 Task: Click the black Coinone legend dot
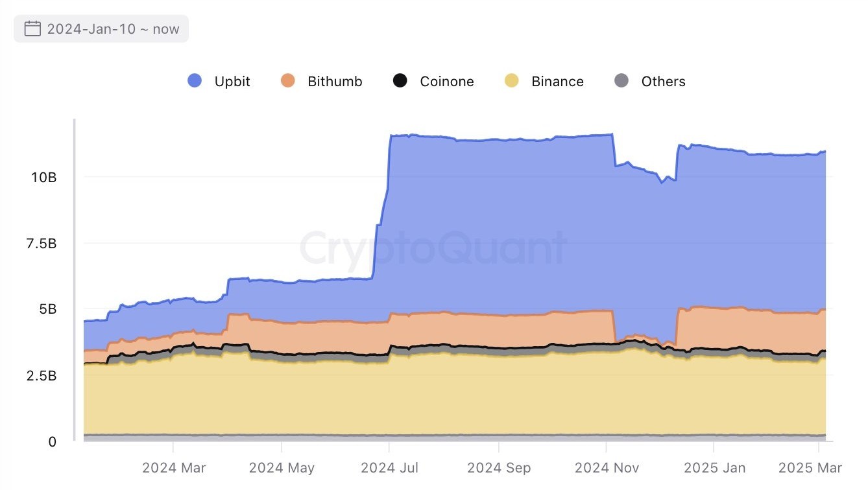(399, 80)
